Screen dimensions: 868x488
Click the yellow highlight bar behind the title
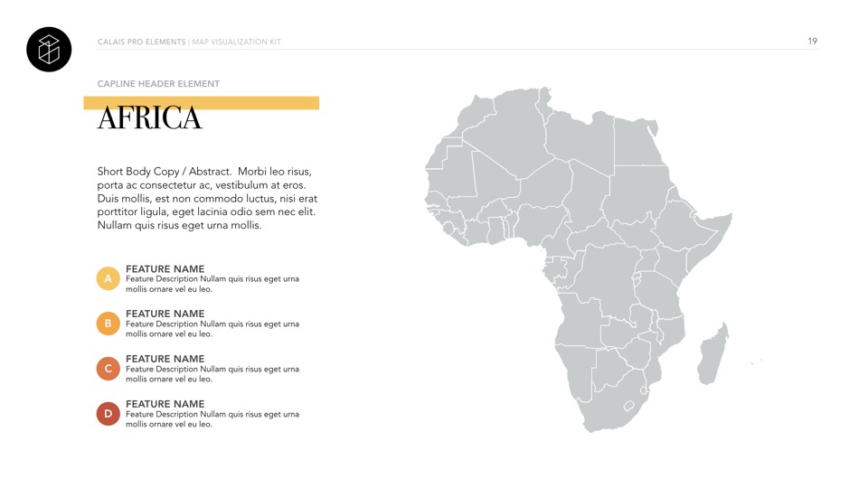click(271, 103)
